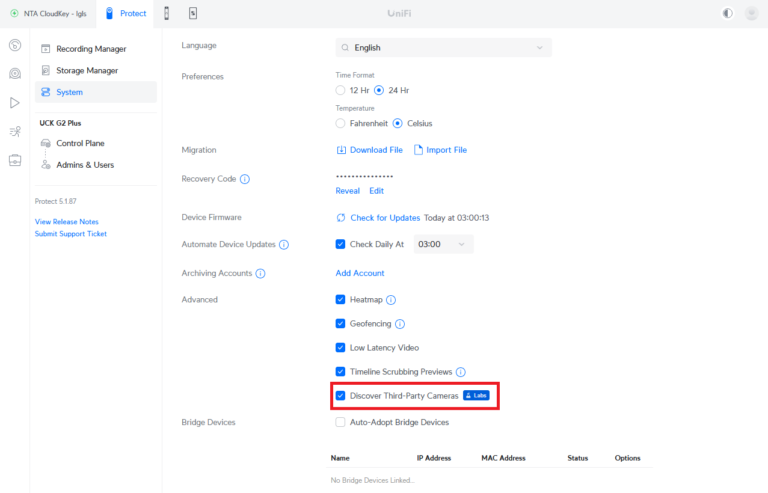Click the MAC Address column header
768x493 pixels.
click(504, 458)
